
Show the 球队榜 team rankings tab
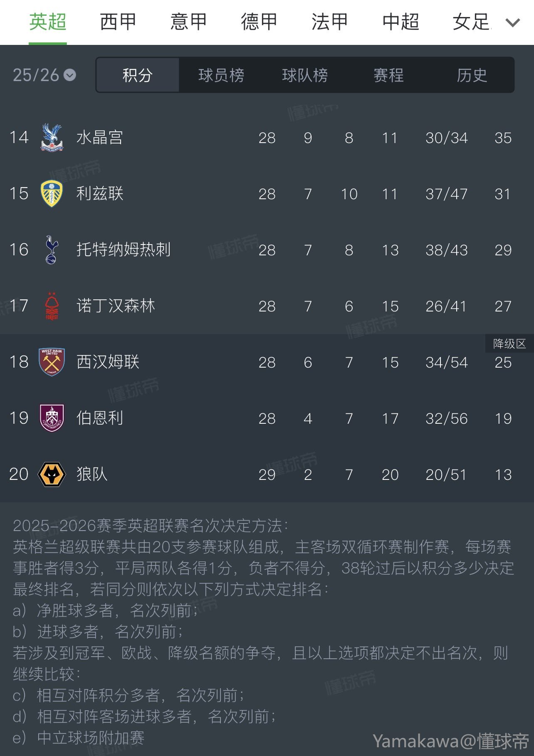(x=305, y=75)
